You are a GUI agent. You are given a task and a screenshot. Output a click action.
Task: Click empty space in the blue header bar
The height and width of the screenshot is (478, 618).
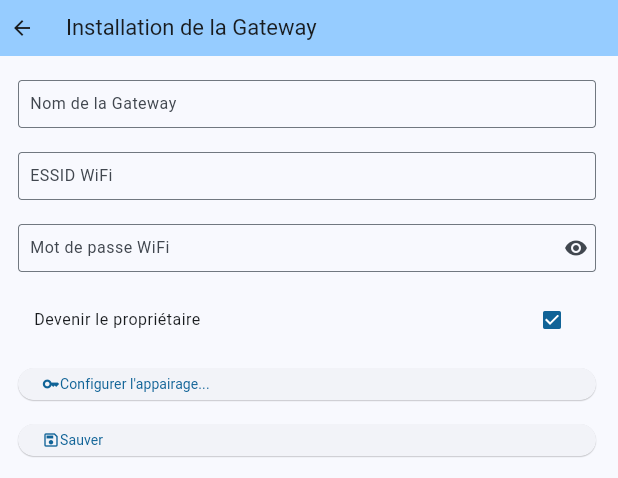point(470,28)
